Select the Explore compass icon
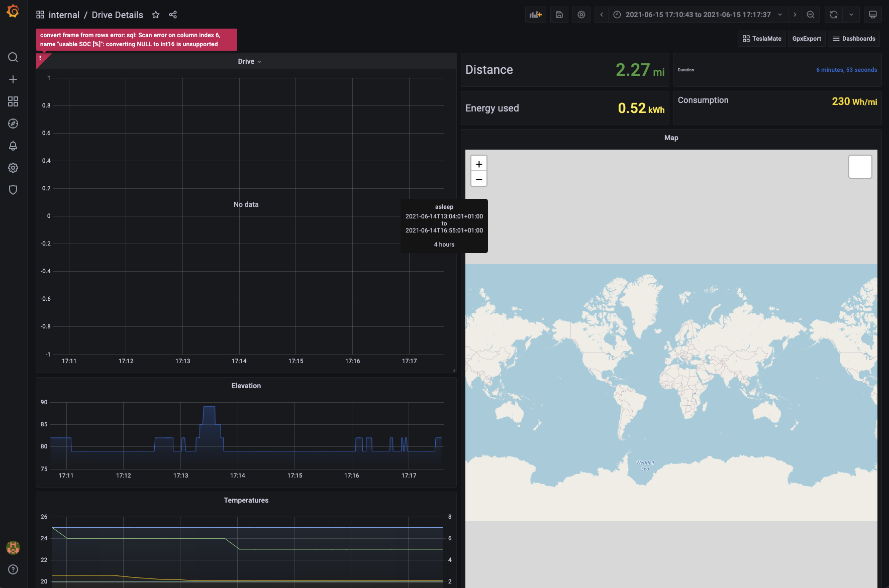This screenshot has width=889, height=588. 13,124
